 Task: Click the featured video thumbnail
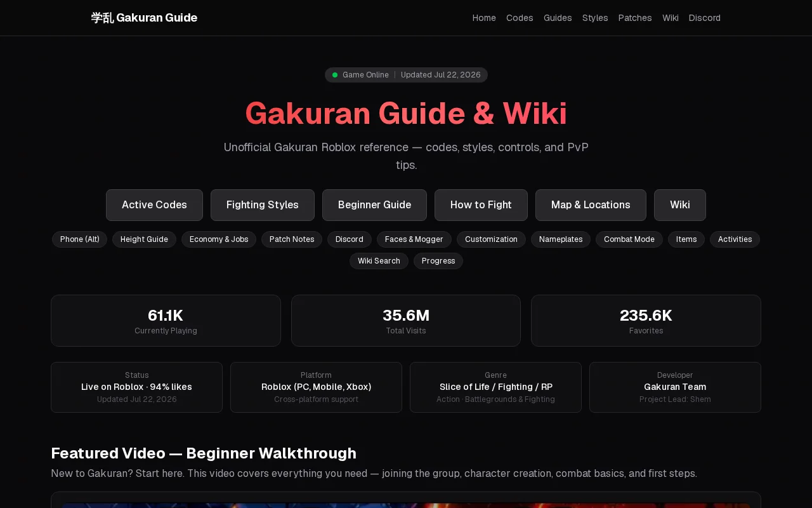(406, 505)
